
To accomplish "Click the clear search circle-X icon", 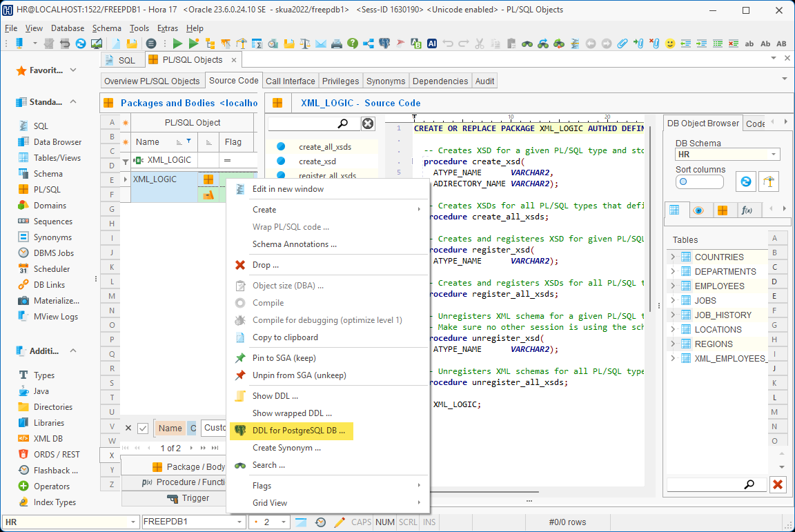I will click(x=368, y=124).
